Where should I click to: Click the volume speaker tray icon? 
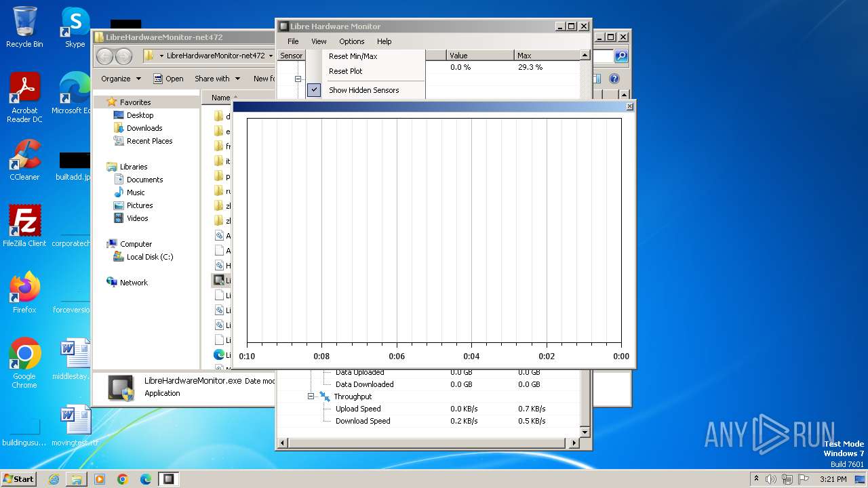click(x=771, y=479)
